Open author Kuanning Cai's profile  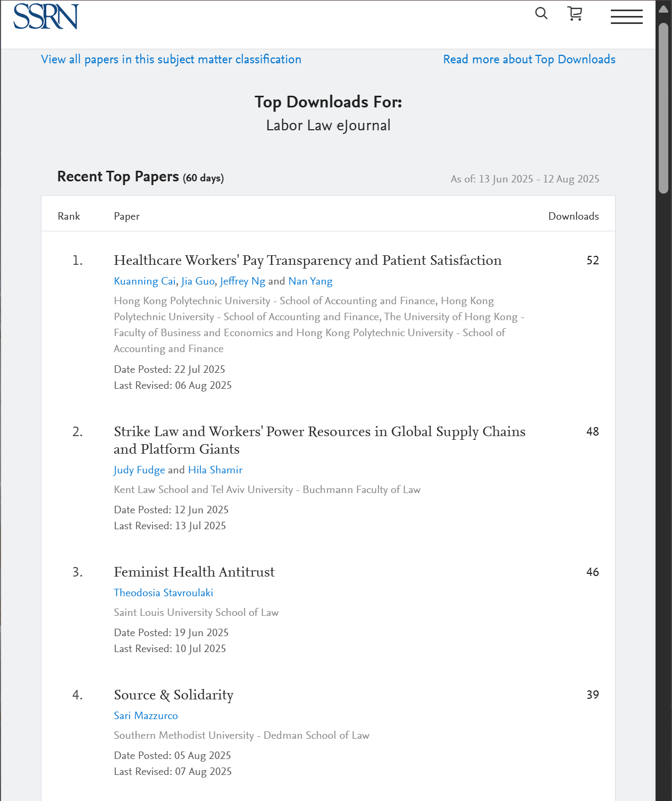pos(145,281)
